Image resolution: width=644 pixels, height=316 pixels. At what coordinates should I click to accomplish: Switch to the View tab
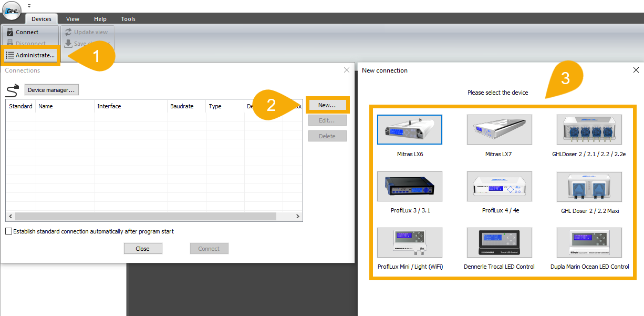72,18
